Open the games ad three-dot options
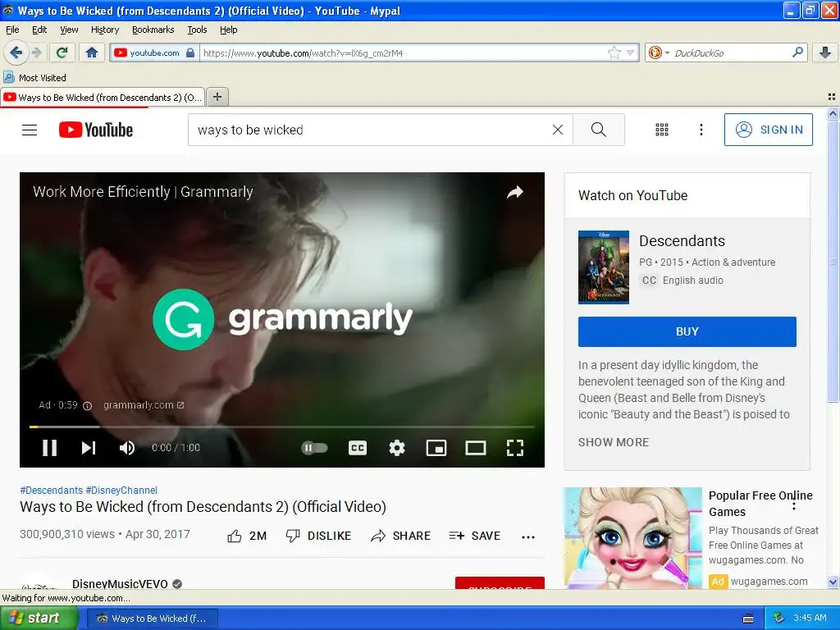The height and width of the screenshot is (630, 840). tap(794, 503)
